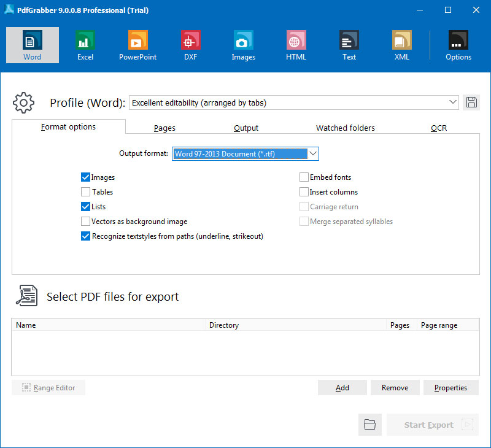Expand the Profile selection dropdown
The width and height of the screenshot is (491, 448).
click(453, 102)
